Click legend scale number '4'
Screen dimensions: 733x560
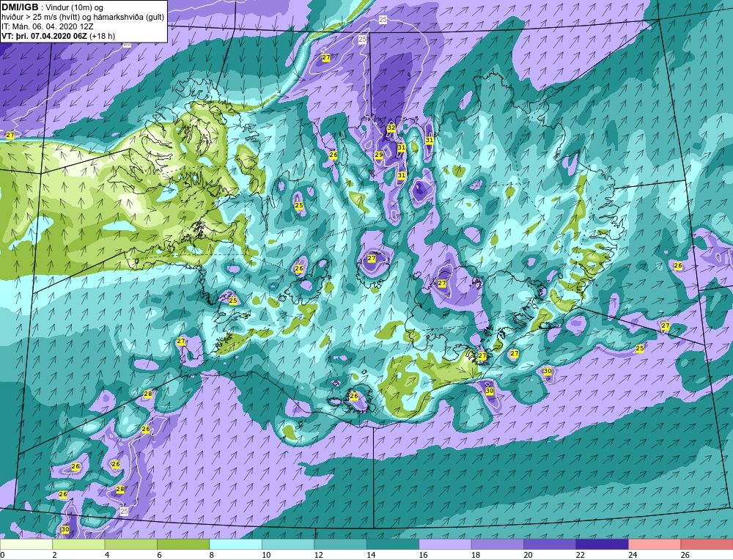click(x=106, y=555)
